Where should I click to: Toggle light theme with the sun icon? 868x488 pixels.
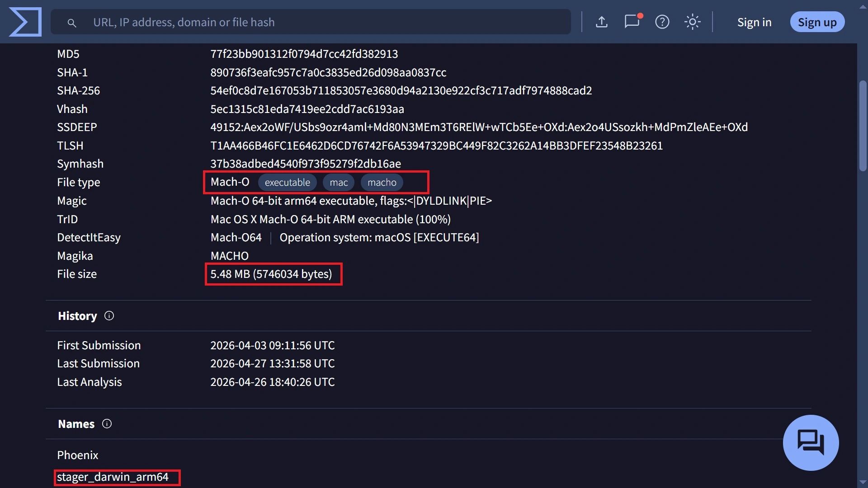coord(693,22)
